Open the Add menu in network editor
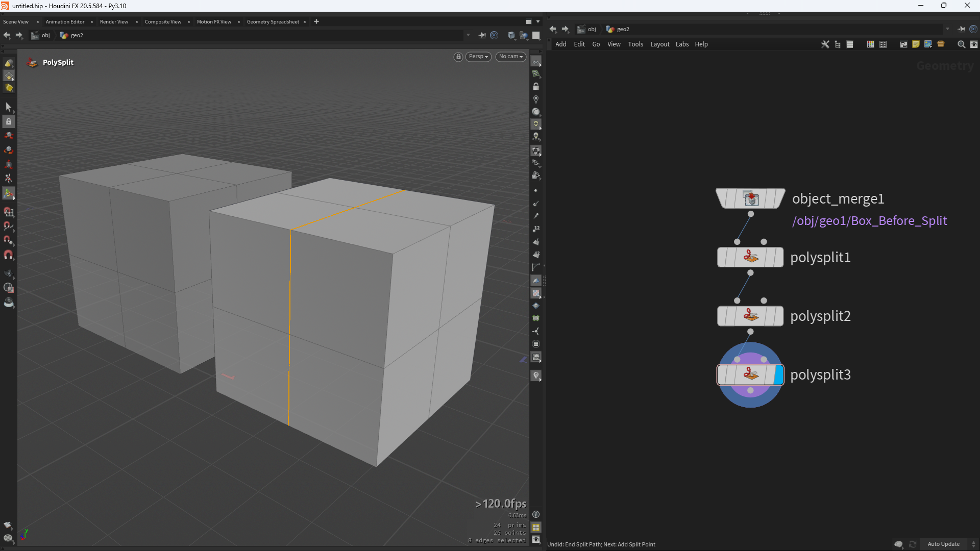Screen dimensions: 980x551 [x=560, y=44]
